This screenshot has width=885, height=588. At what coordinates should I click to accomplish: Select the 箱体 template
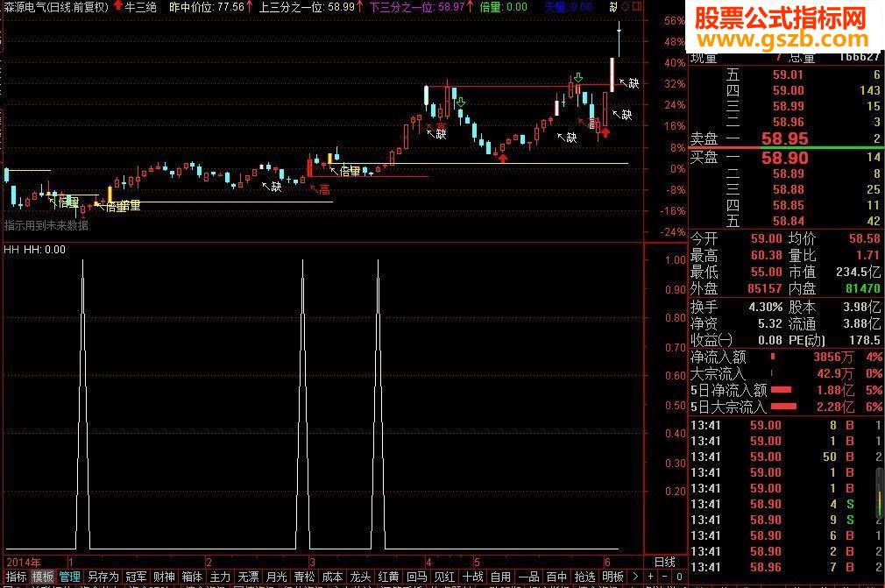(x=192, y=577)
